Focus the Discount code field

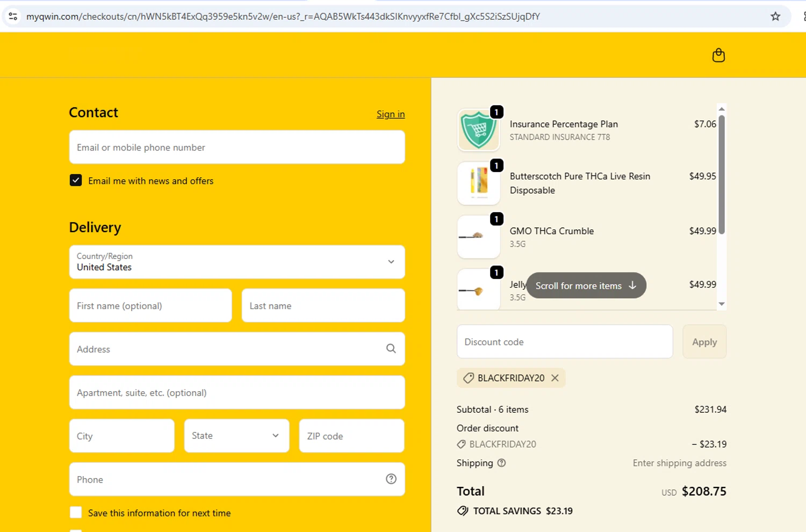(565, 341)
